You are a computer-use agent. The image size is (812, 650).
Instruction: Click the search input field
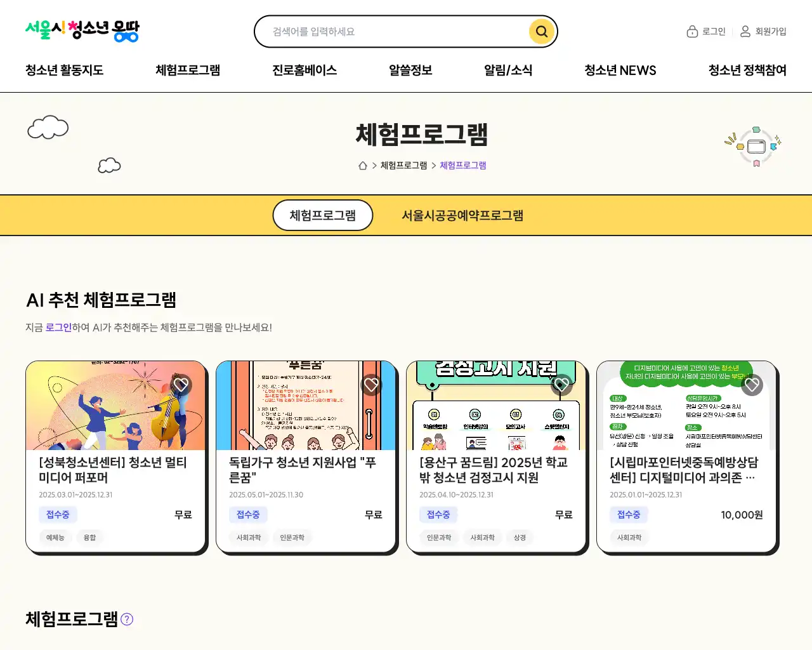pos(393,32)
